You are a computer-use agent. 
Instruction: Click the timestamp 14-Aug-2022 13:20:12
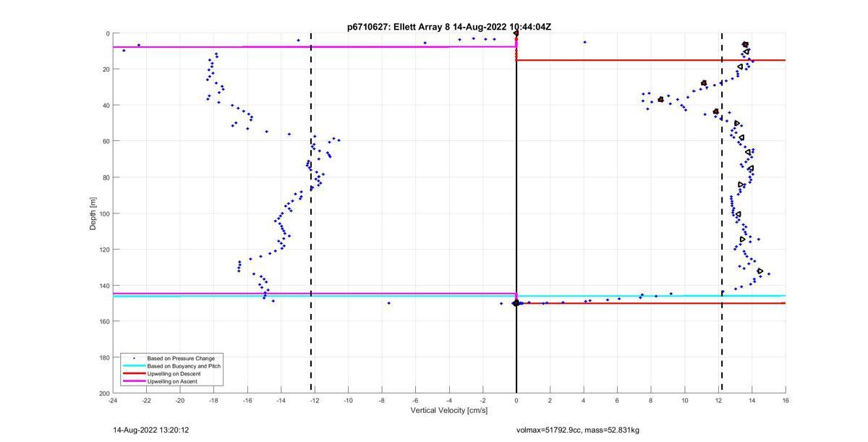click(151, 430)
